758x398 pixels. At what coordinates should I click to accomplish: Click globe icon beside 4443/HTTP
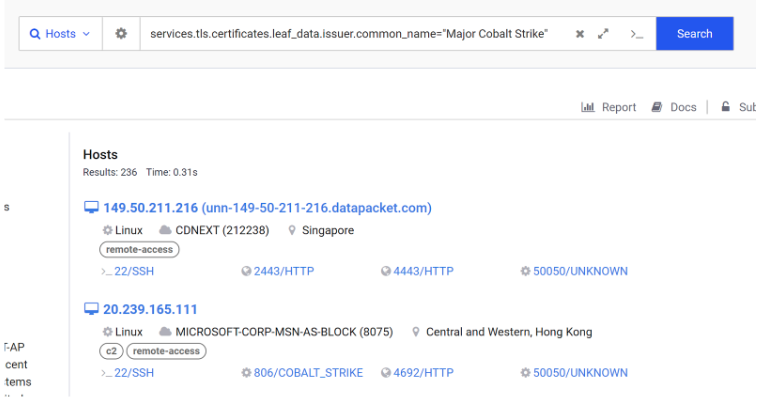tap(385, 271)
